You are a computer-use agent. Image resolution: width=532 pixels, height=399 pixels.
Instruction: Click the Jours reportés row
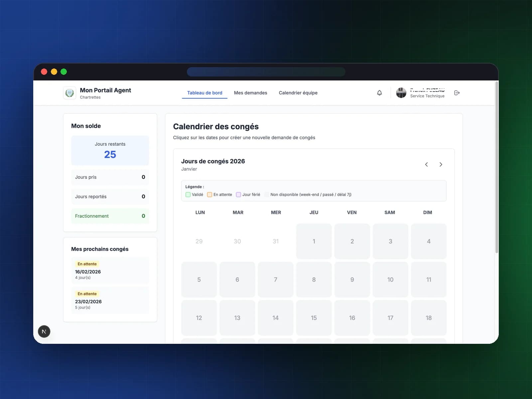pos(110,197)
